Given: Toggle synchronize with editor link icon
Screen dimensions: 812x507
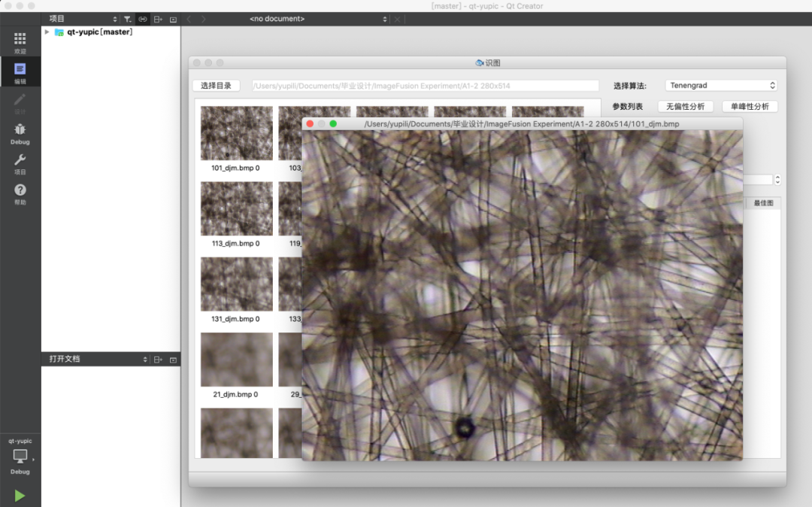Looking at the screenshot, I should coord(142,19).
